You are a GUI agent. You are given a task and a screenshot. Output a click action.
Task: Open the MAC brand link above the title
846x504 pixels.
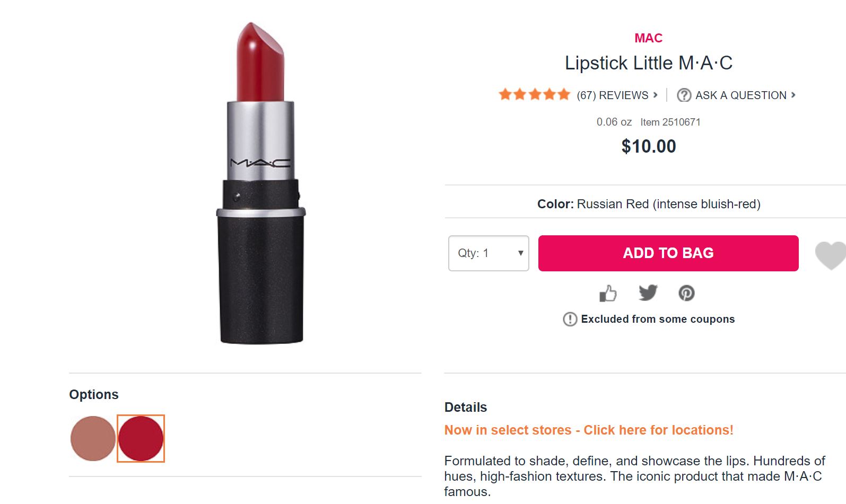coord(648,38)
